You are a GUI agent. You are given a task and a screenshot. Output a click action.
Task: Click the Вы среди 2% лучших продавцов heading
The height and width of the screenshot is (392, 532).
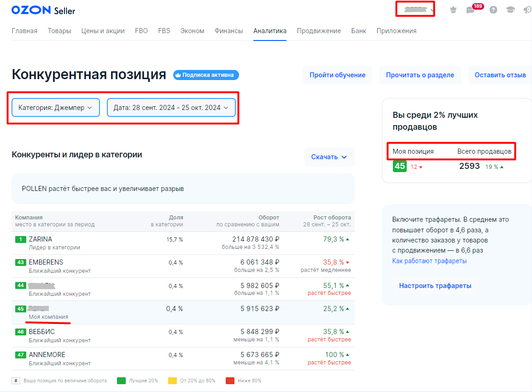point(435,121)
